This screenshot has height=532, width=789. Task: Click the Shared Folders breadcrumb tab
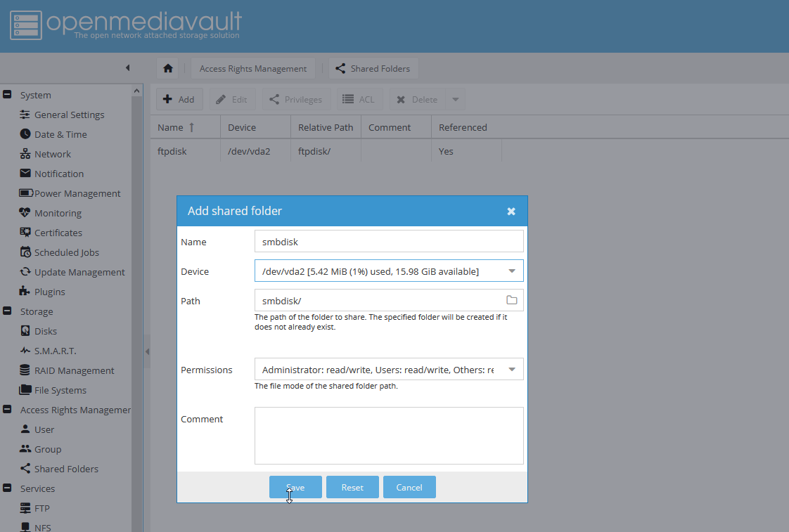point(373,69)
